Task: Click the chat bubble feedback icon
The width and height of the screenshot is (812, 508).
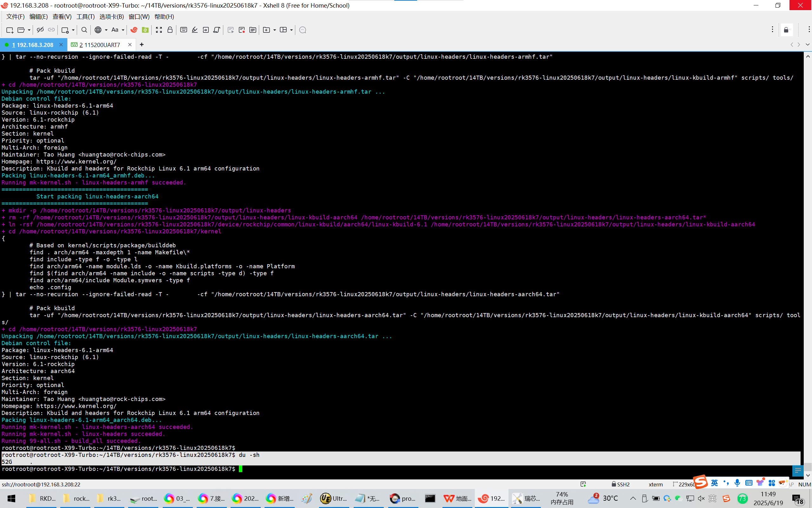Action: 303,30
